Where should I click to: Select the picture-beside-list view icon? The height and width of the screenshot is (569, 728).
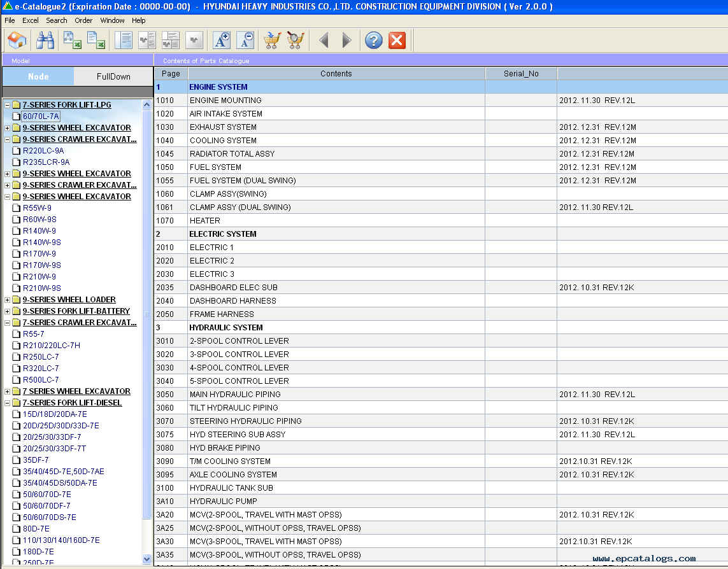pos(147,40)
